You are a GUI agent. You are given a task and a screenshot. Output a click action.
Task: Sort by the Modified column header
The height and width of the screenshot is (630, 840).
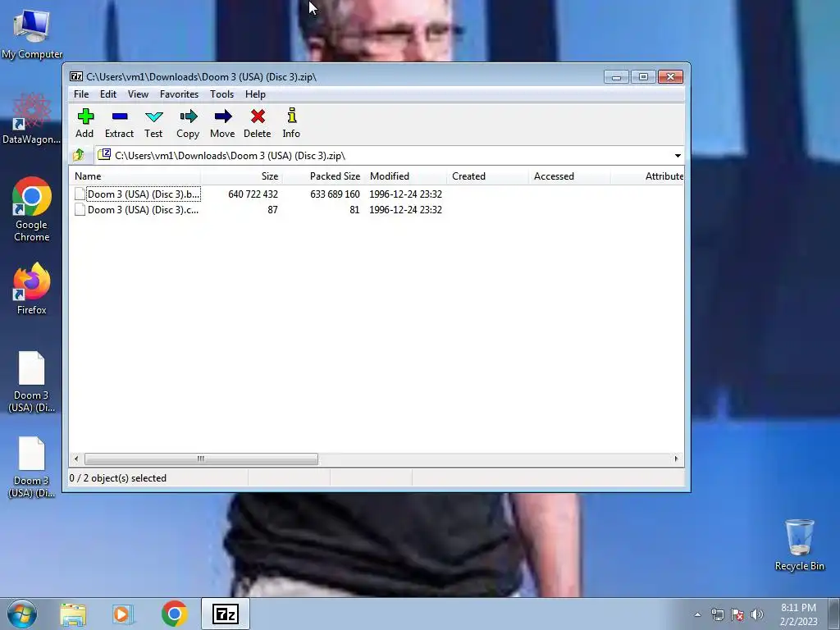(x=405, y=176)
